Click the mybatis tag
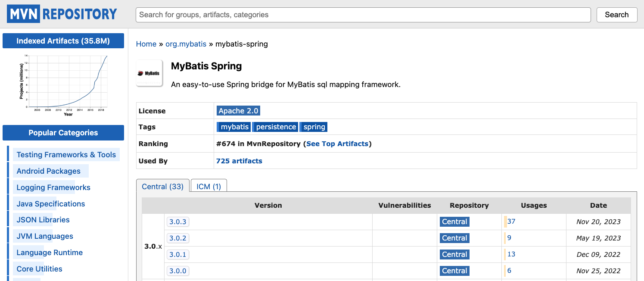The height and width of the screenshot is (281, 644). click(233, 126)
